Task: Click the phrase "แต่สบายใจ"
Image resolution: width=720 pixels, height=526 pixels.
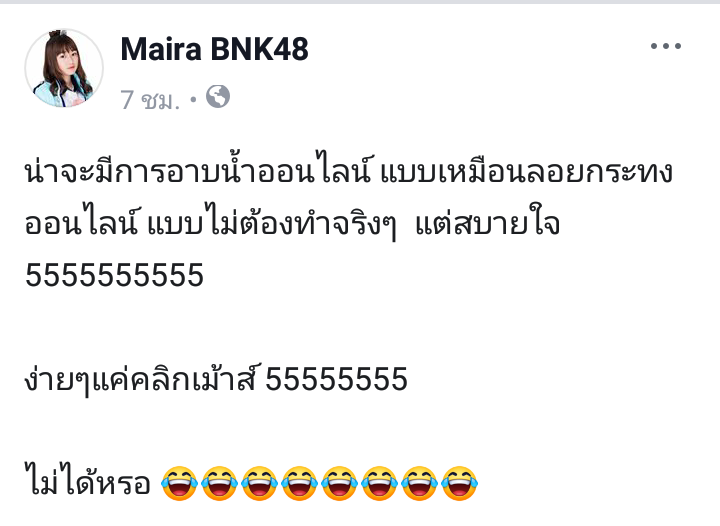Action: (x=488, y=224)
